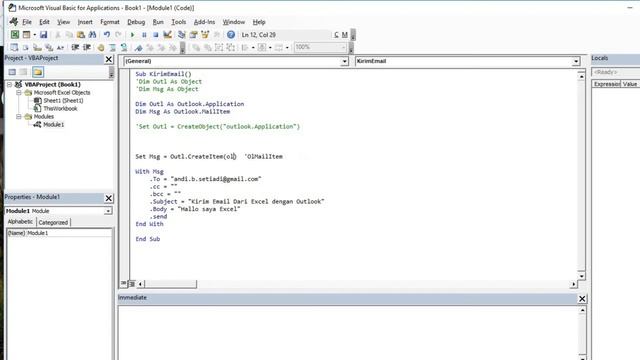
Task: Open the Window menu
Action: tap(233, 22)
